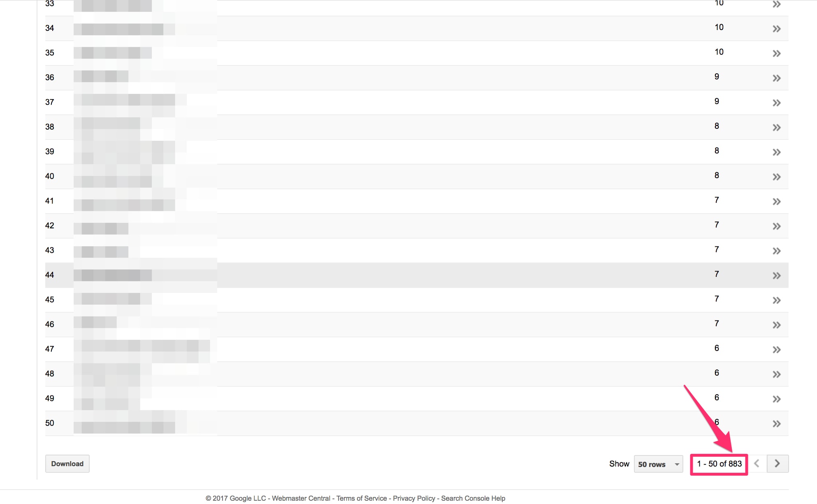Click the 1-50 of 883 pagination indicator
This screenshot has width=817, height=504.
718,464
